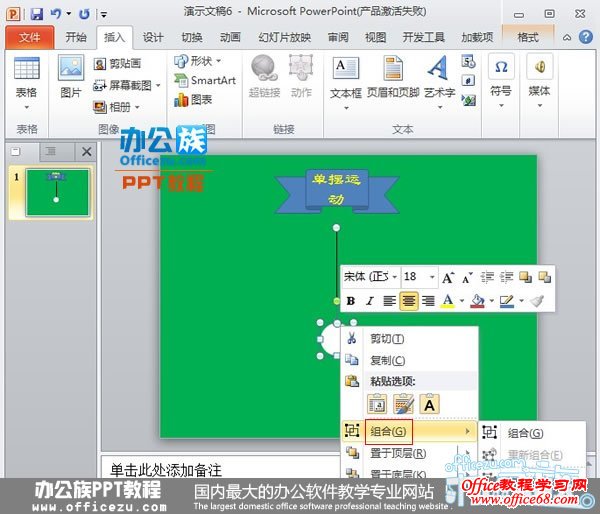Toggle bold in the mini toolbar

[351, 300]
